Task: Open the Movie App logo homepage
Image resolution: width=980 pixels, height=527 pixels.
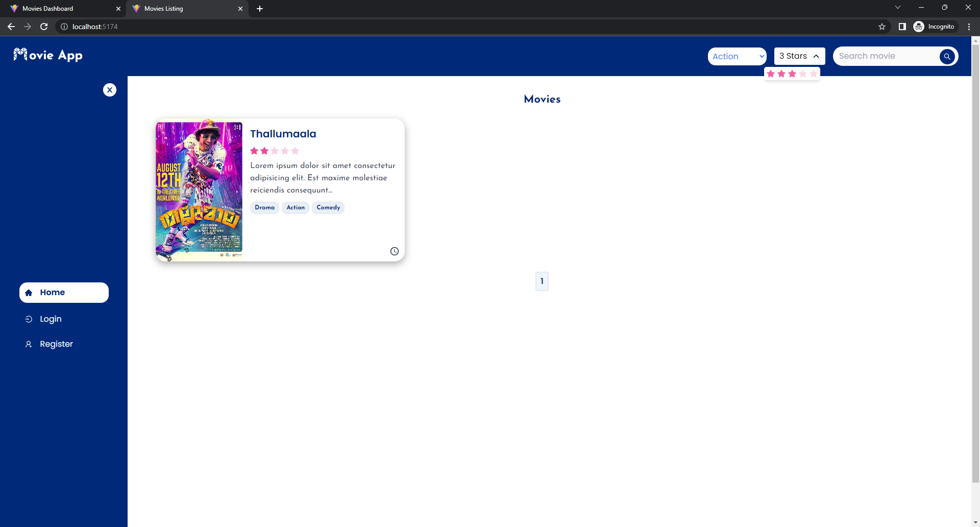Action: pos(47,55)
